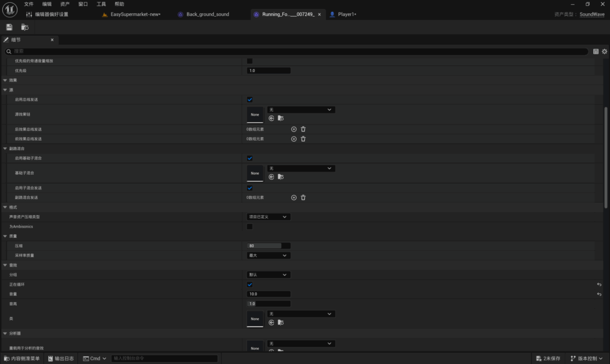The height and width of the screenshot is (364, 610).
Task: Open 基础子混合 asset dropdown
Action: (301, 169)
